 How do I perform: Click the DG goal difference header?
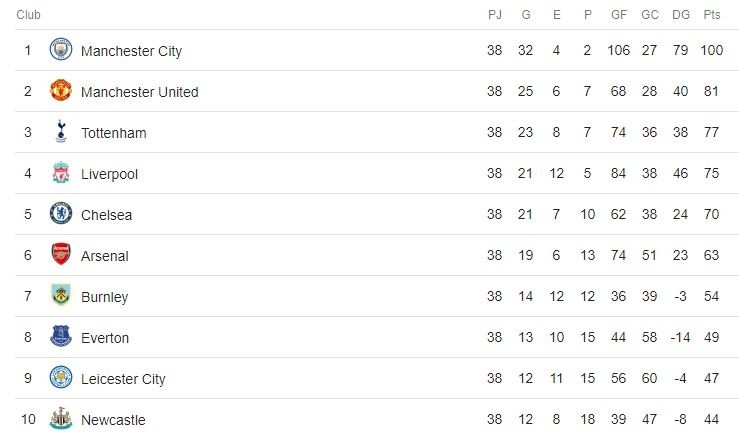(681, 15)
